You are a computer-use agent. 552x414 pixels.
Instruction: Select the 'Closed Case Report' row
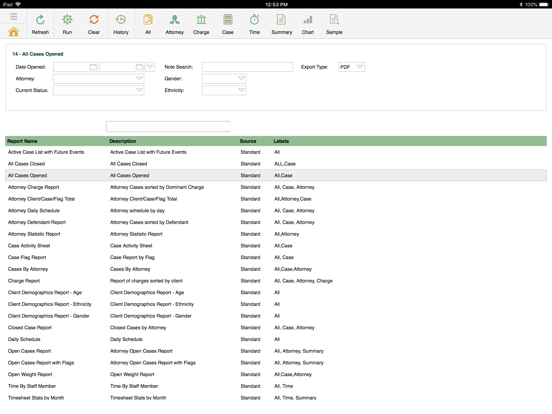(276, 327)
